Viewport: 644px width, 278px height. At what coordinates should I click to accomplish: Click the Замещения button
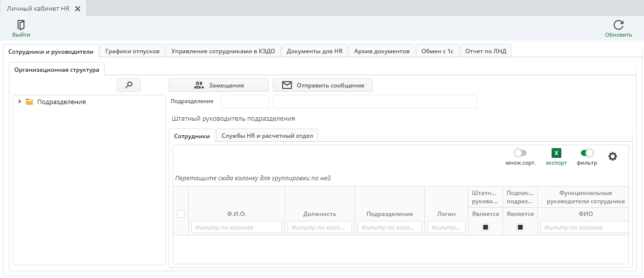pos(219,85)
